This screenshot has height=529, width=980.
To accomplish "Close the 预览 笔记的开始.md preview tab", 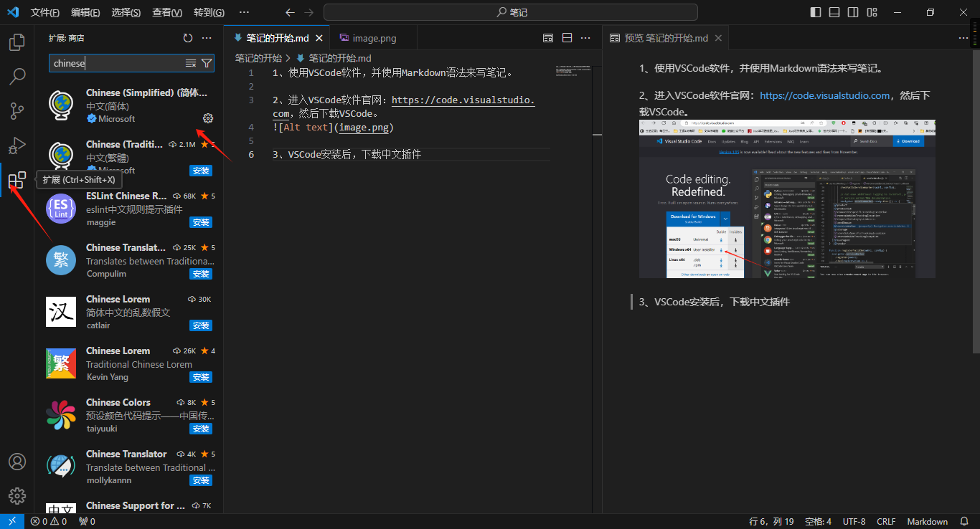I will pyautogui.click(x=718, y=38).
